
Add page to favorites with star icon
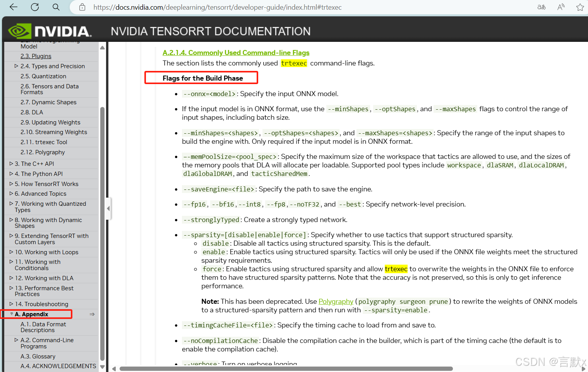coord(580,7)
